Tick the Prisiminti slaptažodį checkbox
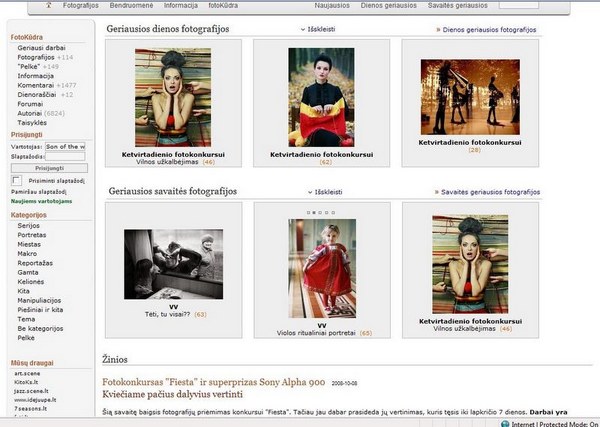This screenshot has height=427, width=600. [16, 181]
